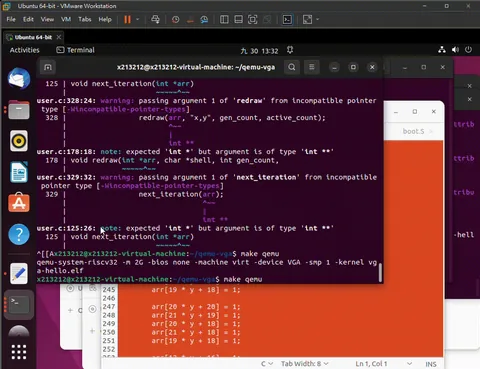Open the VM menu
The height and width of the screenshot is (369, 480).
tap(66, 19)
